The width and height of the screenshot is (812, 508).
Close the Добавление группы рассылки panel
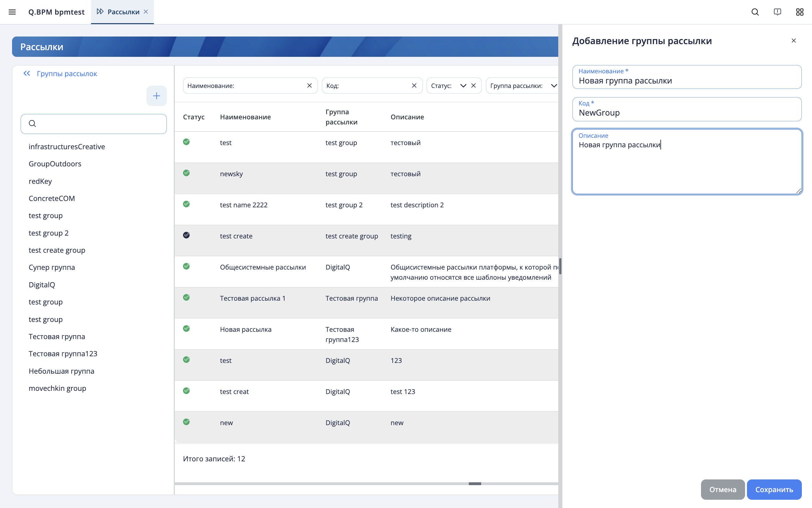coord(794,41)
